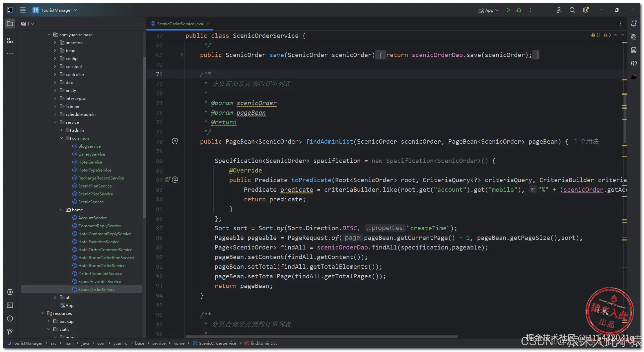This screenshot has width=644, height=352.
Task: Click the recursive call gutter icon on line 78
Action: pyautogui.click(x=175, y=141)
